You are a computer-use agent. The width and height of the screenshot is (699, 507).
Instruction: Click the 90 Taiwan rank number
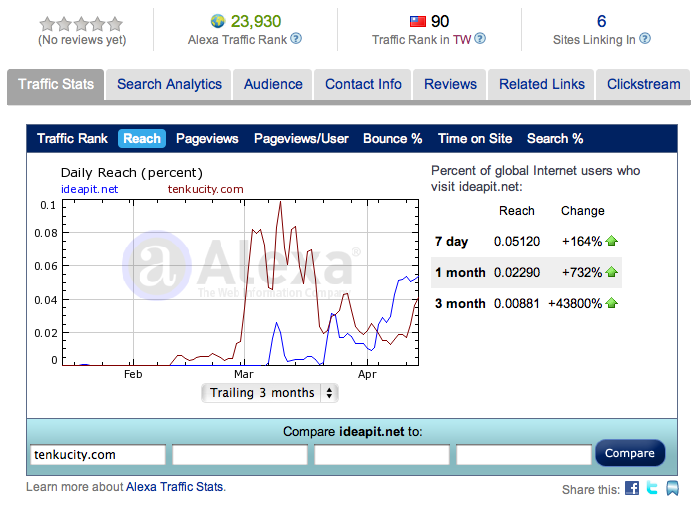point(440,21)
